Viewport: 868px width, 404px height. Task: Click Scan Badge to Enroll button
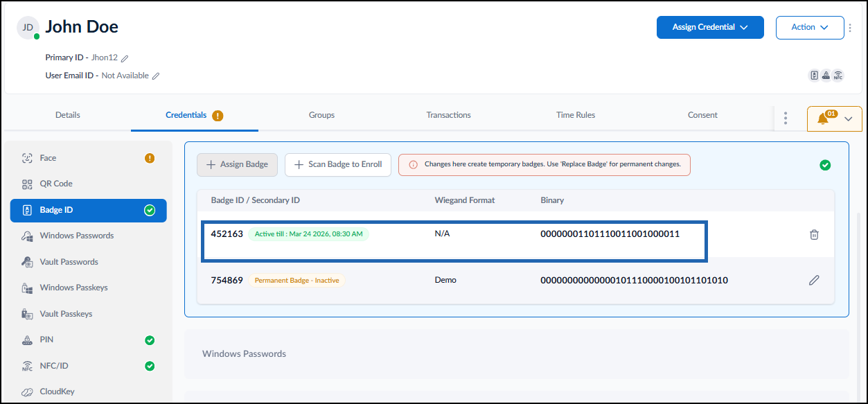tap(338, 165)
